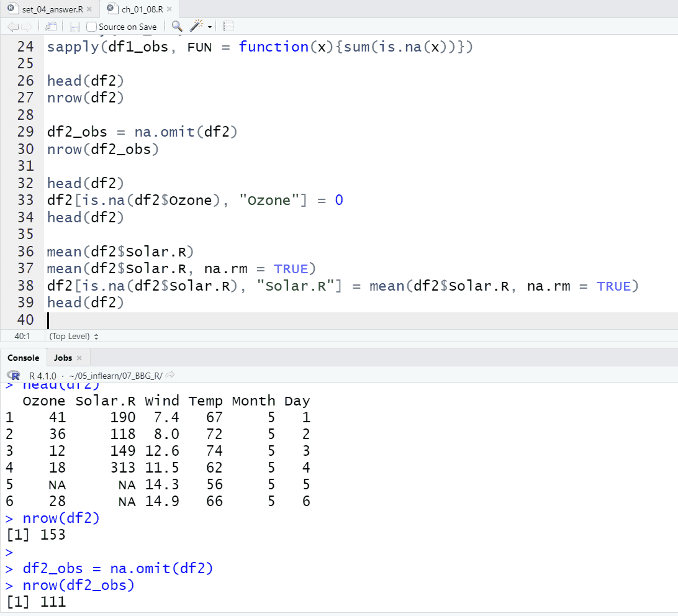Click cursor position indicator 40:1
Viewport: 678px width, 616px height.
tap(22, 336)
